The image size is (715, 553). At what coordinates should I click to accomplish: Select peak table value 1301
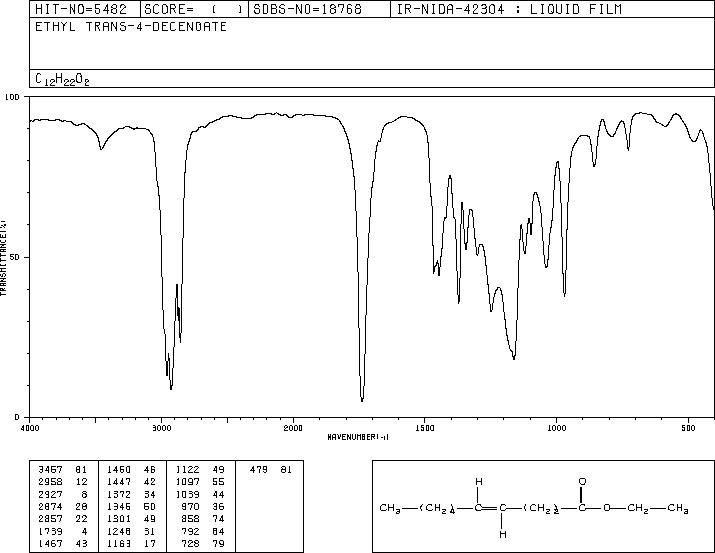point(119,519)
